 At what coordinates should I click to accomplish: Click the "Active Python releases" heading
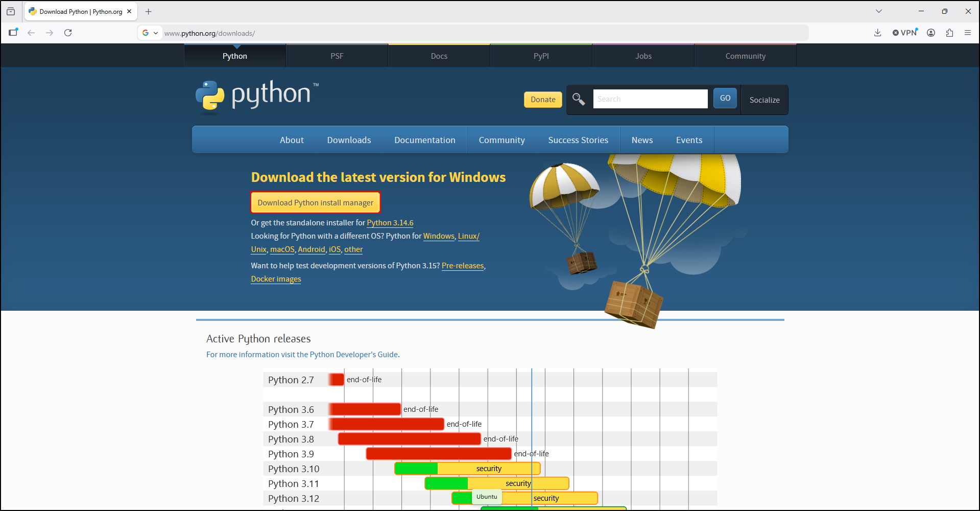pyautogui.click(x=258, y=339)
